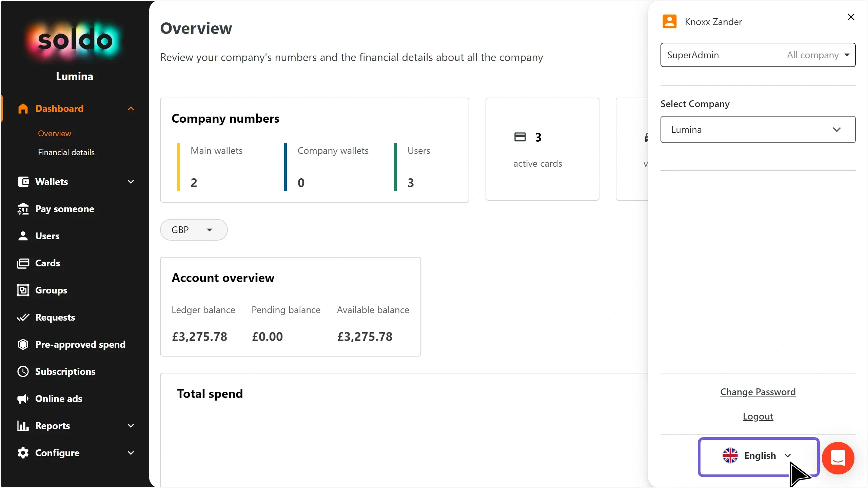Click the Users person icon
The height and width of the screenshot is (488, 868).
coord(23,236)
